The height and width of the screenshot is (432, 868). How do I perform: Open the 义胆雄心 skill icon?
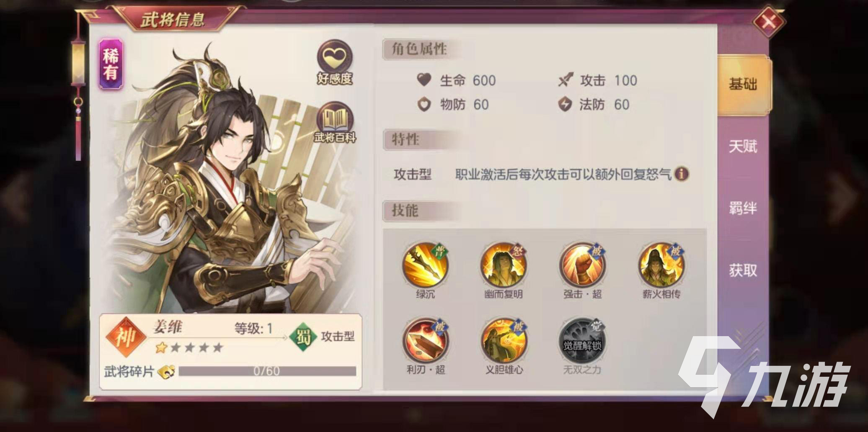tap(504, 341)
